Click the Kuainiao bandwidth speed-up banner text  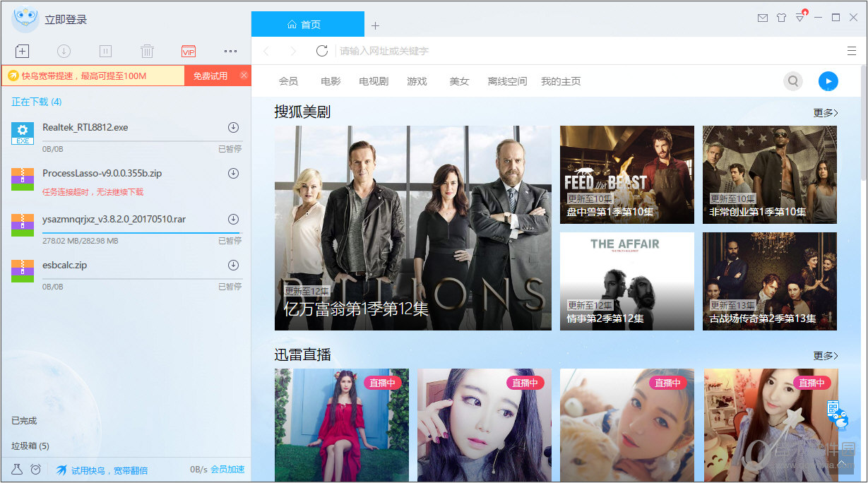[83, 76]
